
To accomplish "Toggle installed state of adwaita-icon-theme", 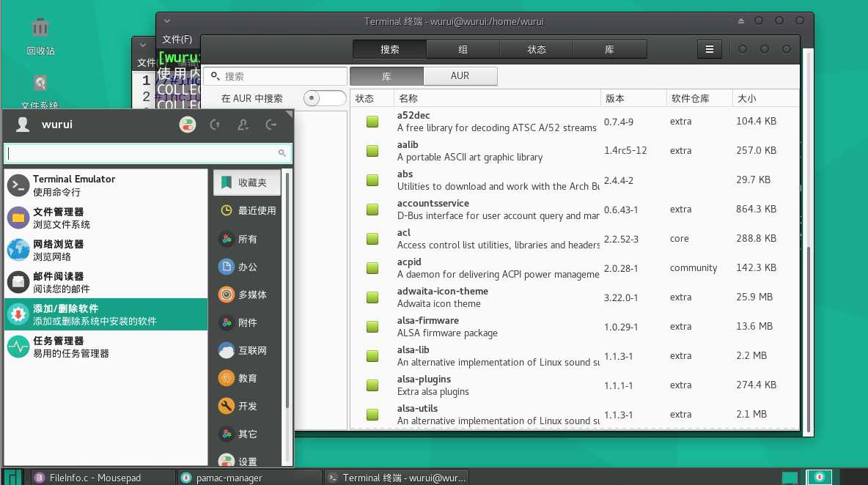I will pos(372,297).
